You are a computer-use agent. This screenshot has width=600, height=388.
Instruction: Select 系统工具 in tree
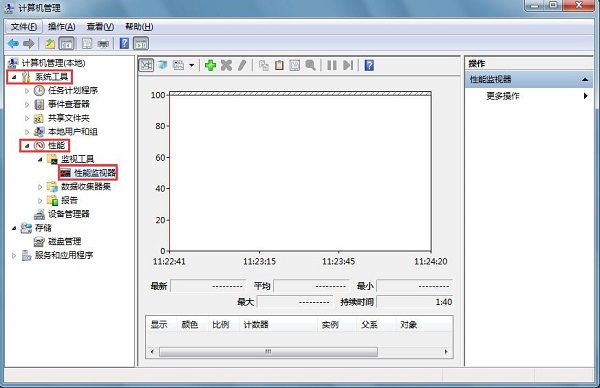(x=51, y=77)
